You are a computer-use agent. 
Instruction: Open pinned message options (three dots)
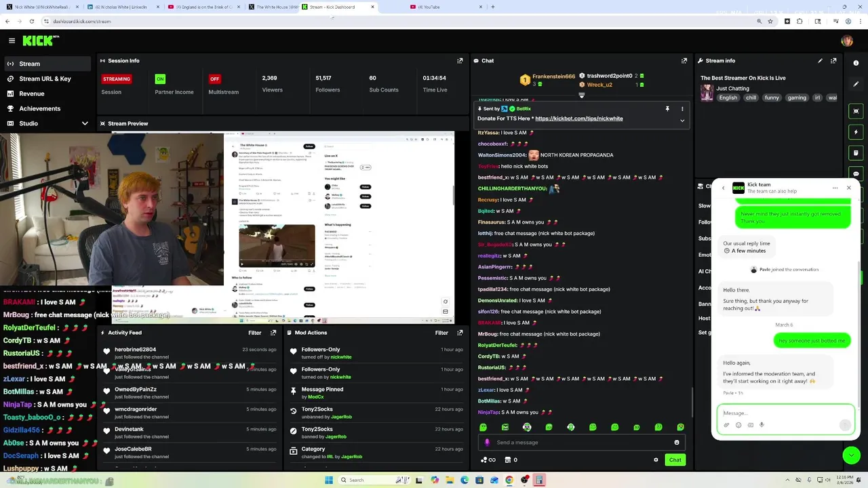tap(682, 108)
